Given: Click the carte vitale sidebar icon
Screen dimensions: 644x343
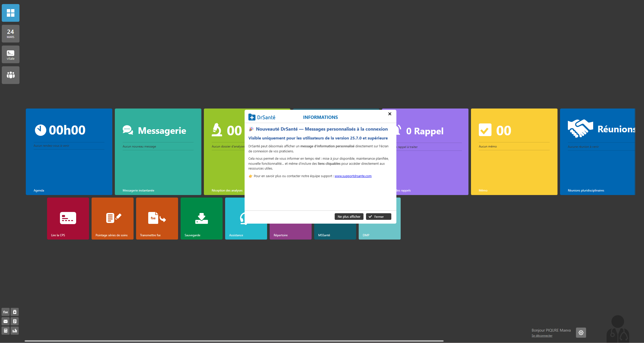Looking at the screenshot, I should [x=11, y=54].
